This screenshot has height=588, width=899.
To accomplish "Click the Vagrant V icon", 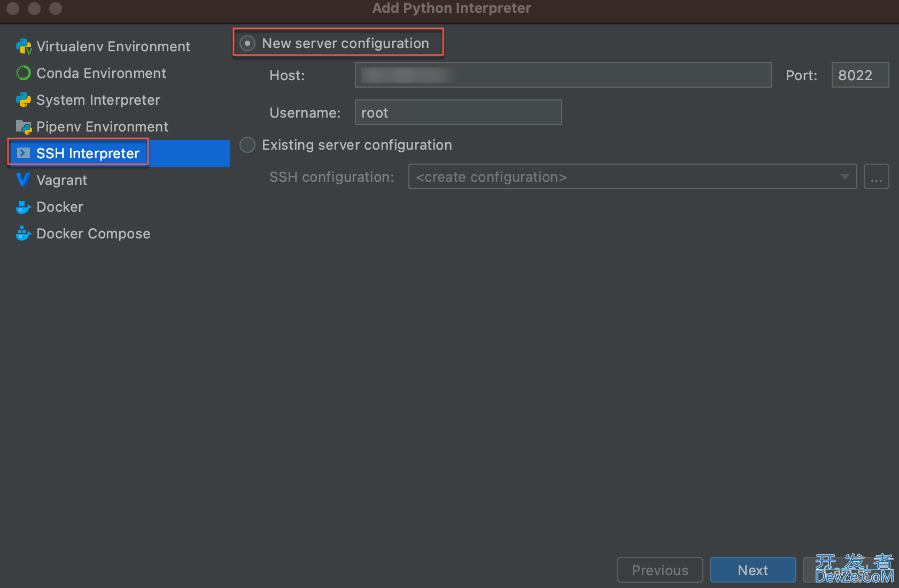I will (x=23, y=180).
